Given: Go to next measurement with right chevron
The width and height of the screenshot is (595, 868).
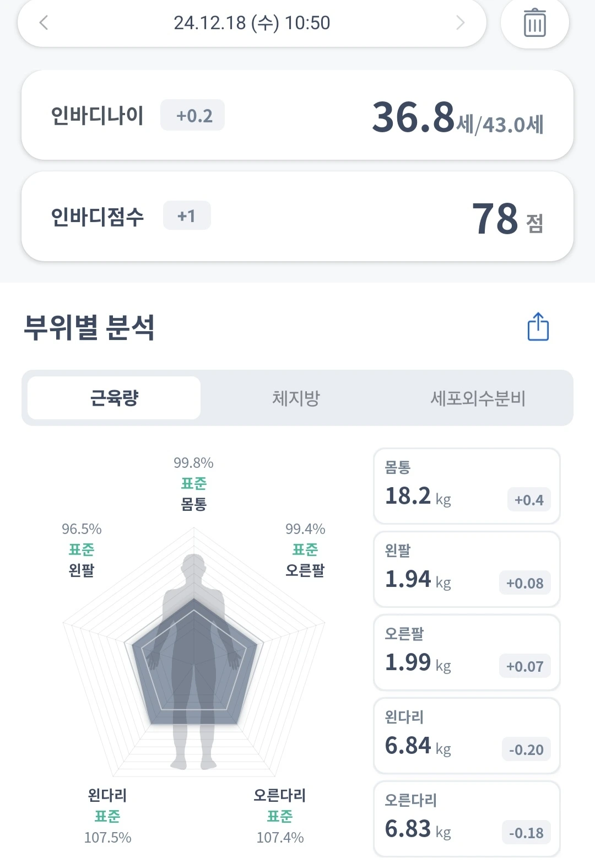Looking at the screenshot, I should coord(461,23).
